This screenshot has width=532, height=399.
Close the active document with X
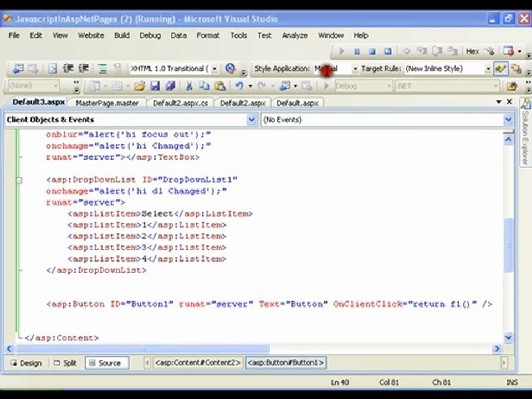coord(509,101)
